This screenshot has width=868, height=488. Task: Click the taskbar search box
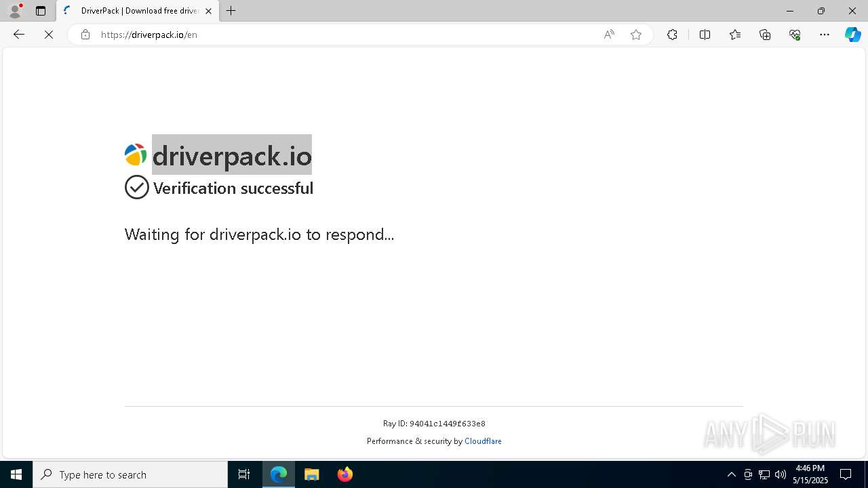(130, 474)
